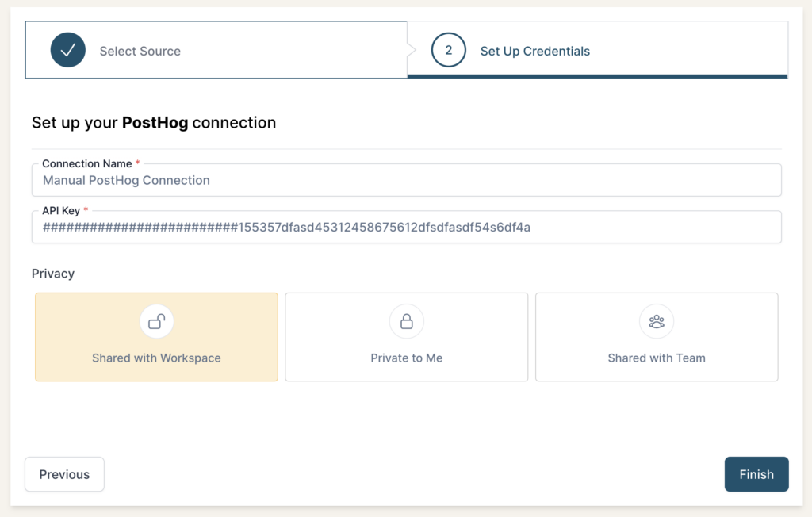Go back to the Select Source step
This screenshot has height=517, width=812.
point(140,51)
